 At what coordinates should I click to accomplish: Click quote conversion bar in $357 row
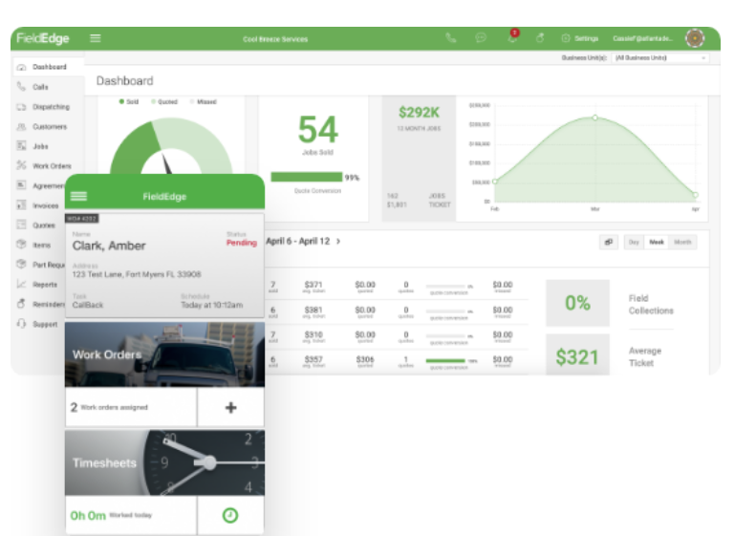[x=445, y=360]
